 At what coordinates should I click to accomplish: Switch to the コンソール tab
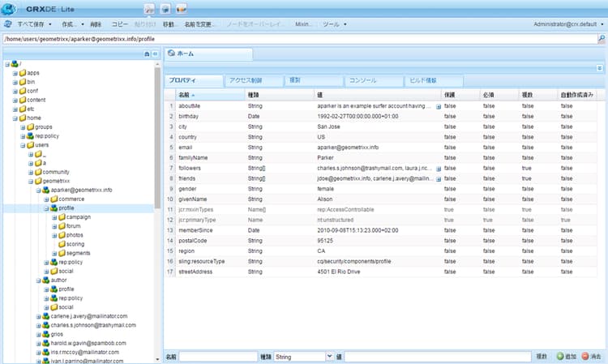(x=375, y=80)
